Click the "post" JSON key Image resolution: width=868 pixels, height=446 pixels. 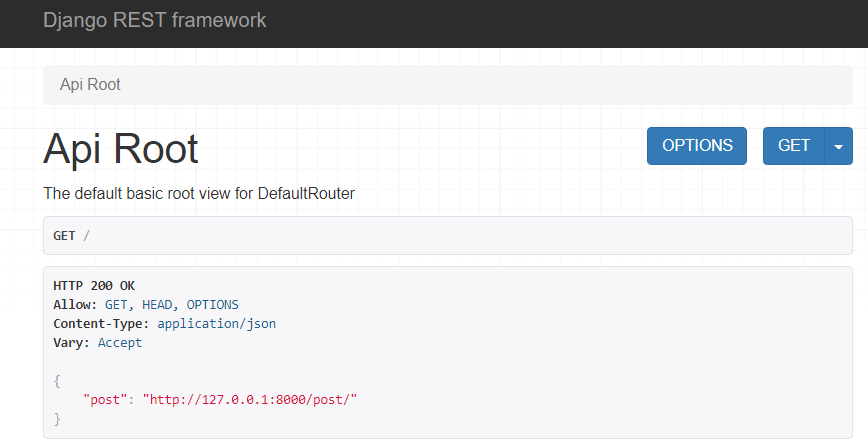tap(105, 400)
